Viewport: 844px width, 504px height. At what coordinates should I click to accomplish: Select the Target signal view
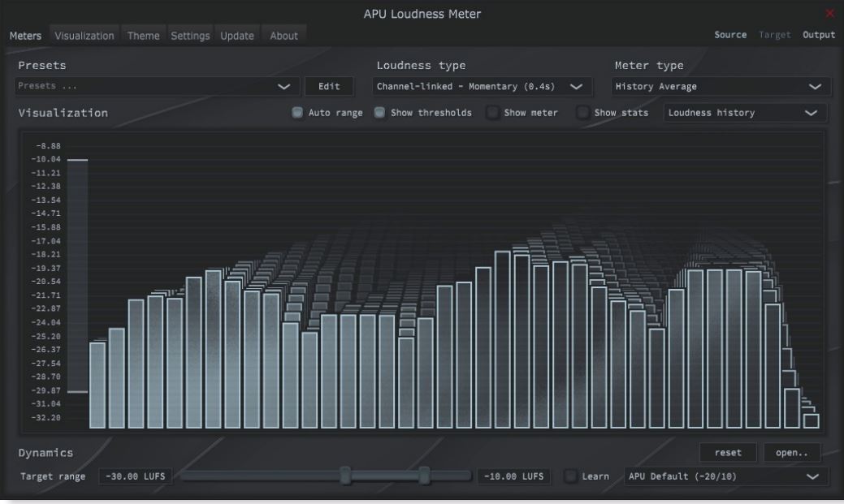coord(775,34)
